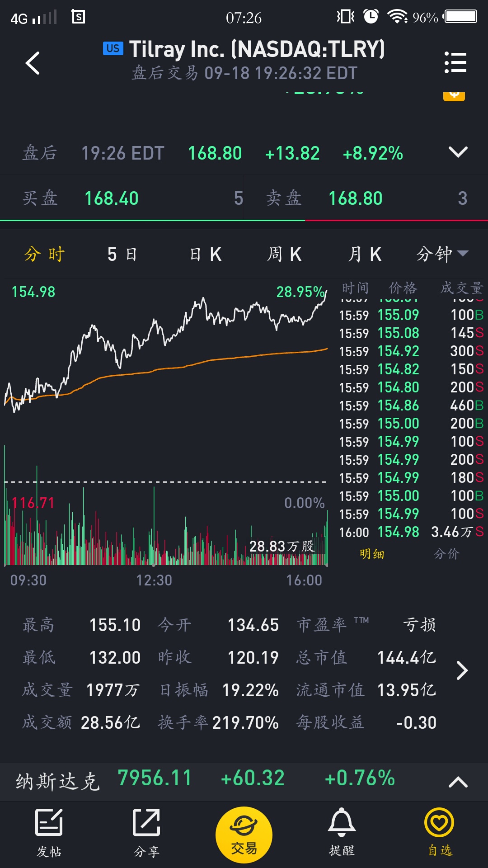
Task: Tap the 市盈率 TTM 亏损 value
Action: [419, 625]
